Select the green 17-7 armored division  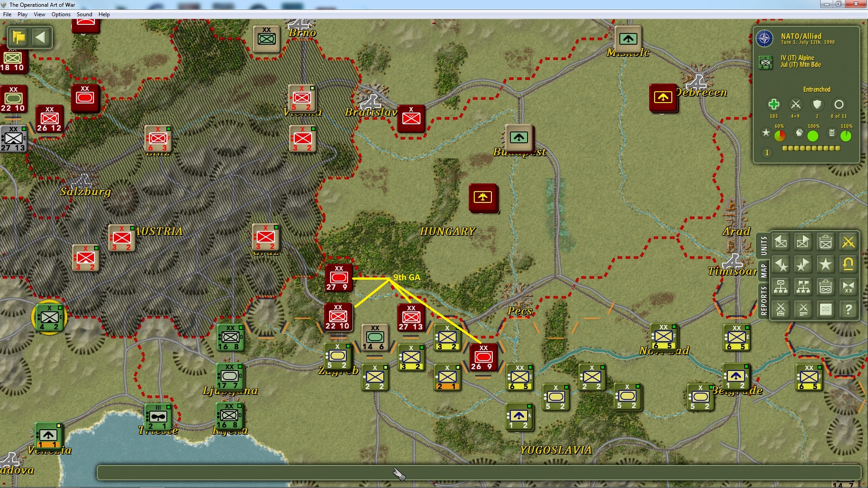click(230, 376)
